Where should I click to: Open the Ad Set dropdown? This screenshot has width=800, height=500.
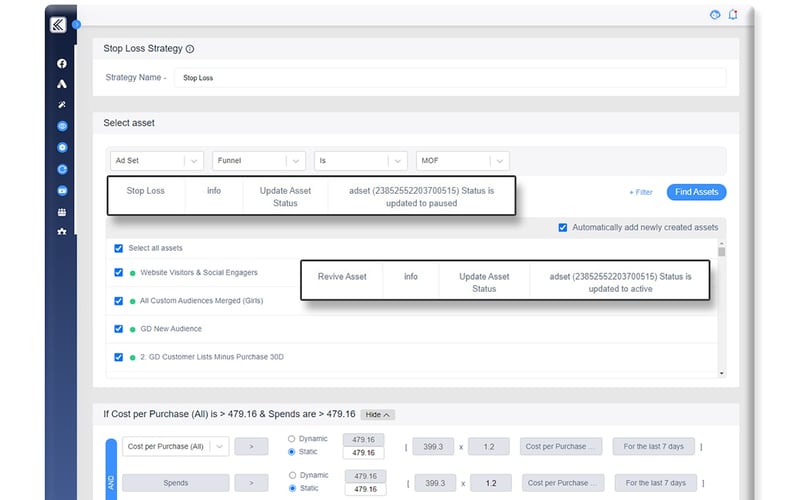157,161
